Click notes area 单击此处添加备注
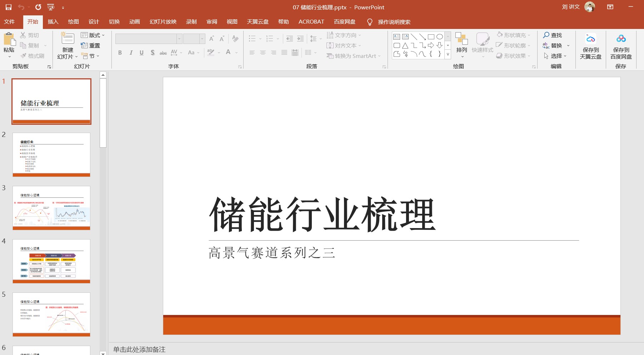The width and height of the screenshot is (644, 355). click(x=139, y=349)
